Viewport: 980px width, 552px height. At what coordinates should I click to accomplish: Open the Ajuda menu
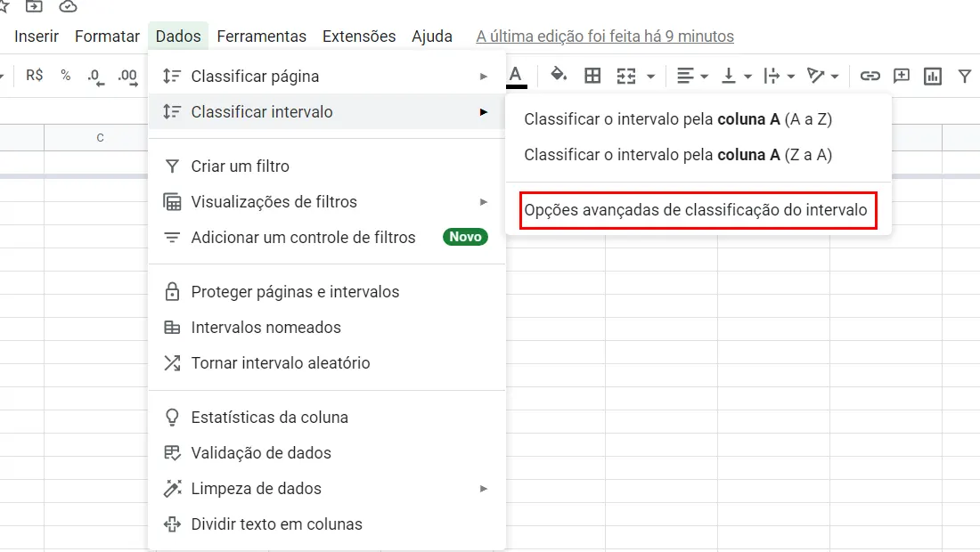click(432, 37)
